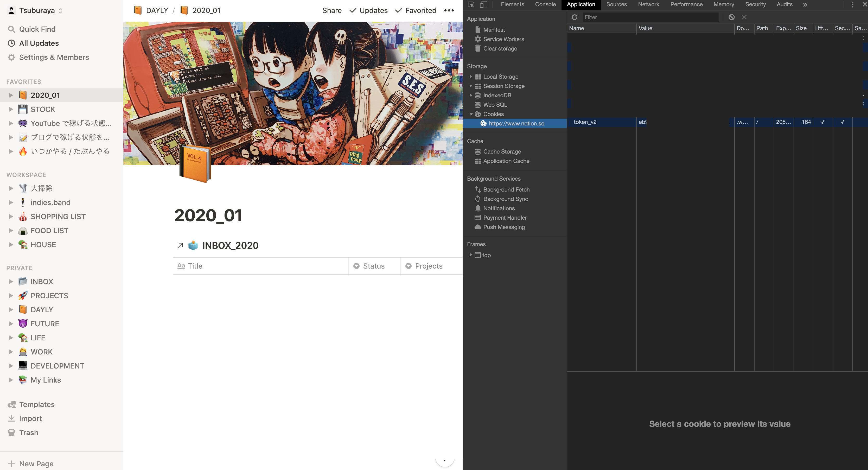Toggle the Updates checkmark in the top bar
This screenshot has height=470, width=868.
[353, 10]
